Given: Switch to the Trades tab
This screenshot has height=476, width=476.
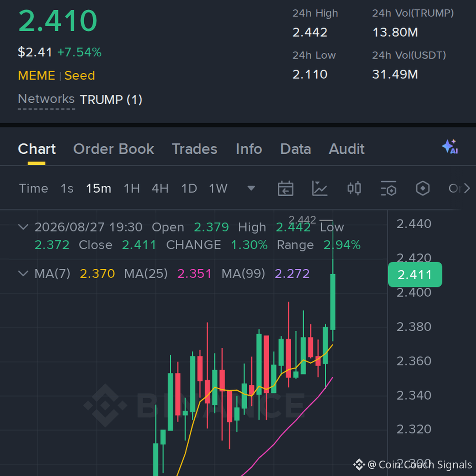Looking at the screenshot, I should click(195, 149).
